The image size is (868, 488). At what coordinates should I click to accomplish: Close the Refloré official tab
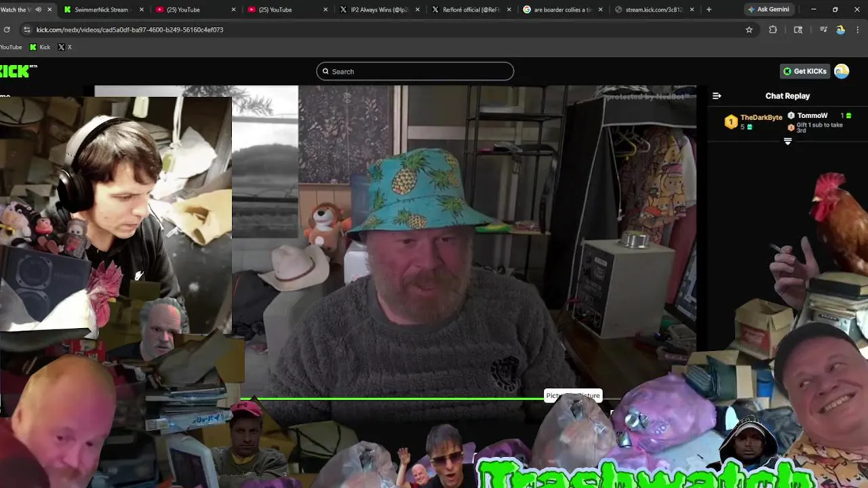tap(509, 9)
